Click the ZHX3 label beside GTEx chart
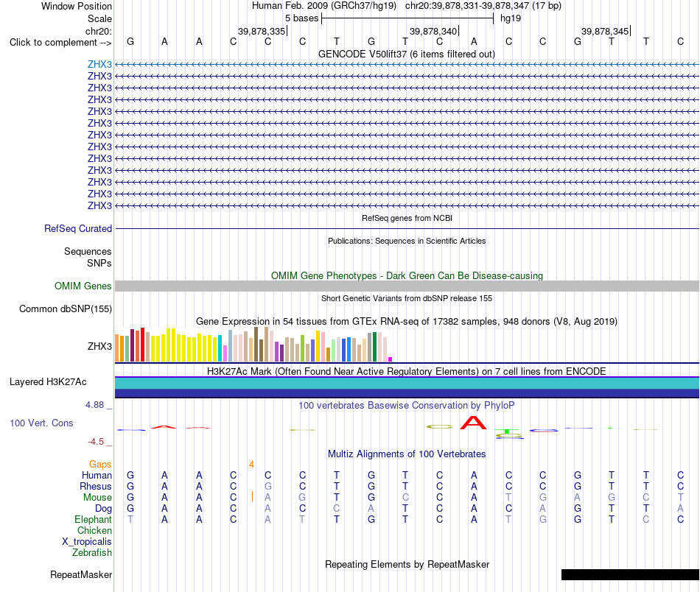700x592 pixels. coord(99,346)
